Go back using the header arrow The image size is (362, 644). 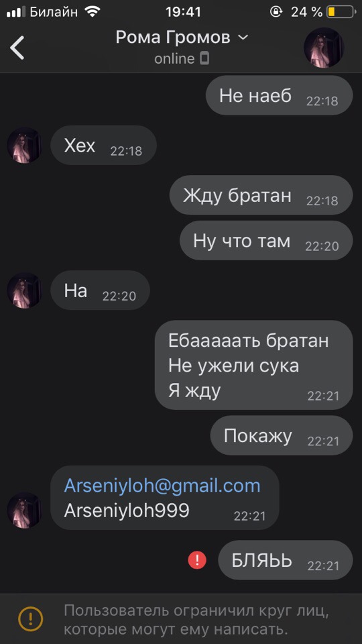coord(17,47)
